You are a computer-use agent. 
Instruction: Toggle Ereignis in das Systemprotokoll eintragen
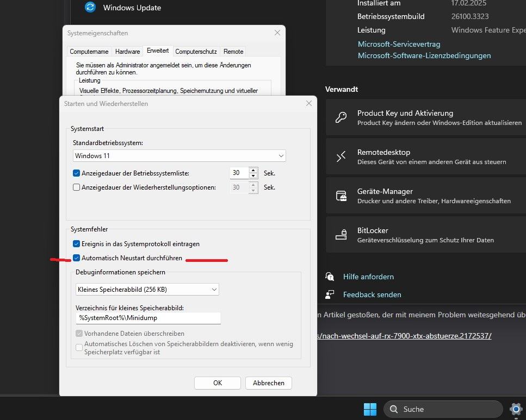coord(76,244)
